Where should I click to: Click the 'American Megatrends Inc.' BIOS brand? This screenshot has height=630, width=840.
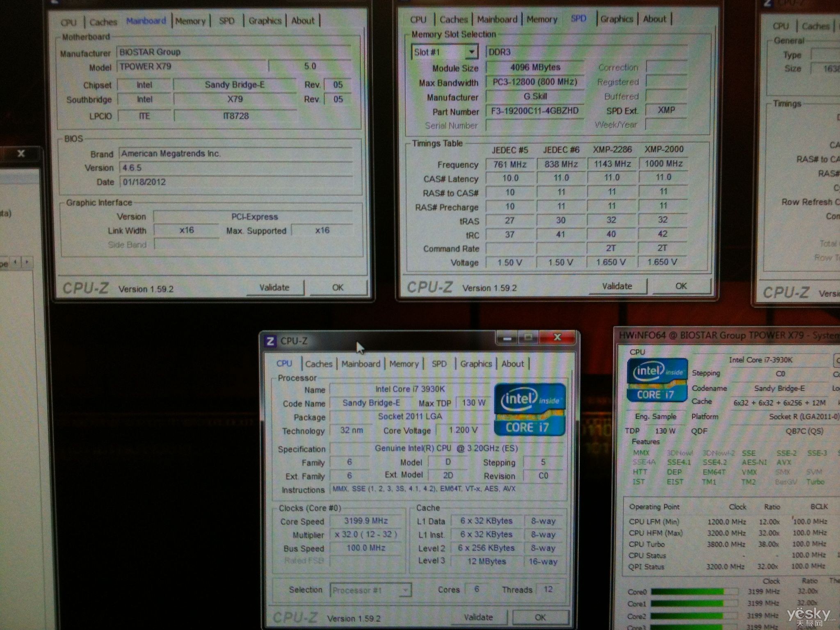[236, 154]
